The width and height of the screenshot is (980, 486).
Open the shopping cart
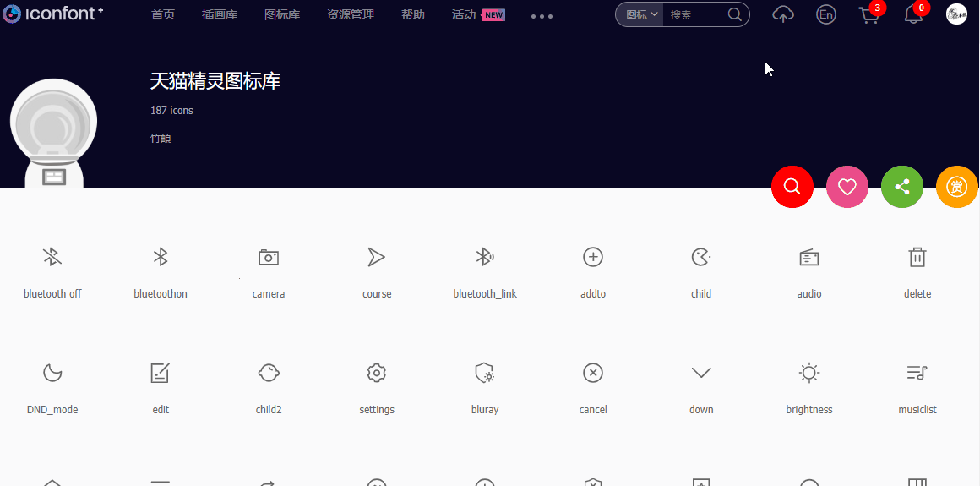(x=870, y=14)
